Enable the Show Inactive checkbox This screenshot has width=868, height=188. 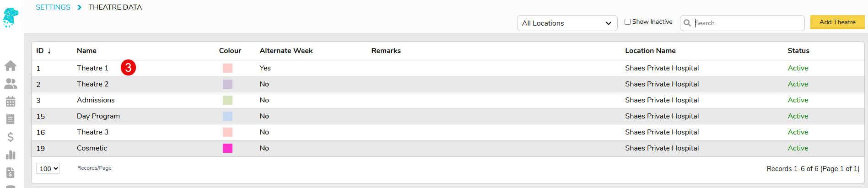[x=628, y=21]
